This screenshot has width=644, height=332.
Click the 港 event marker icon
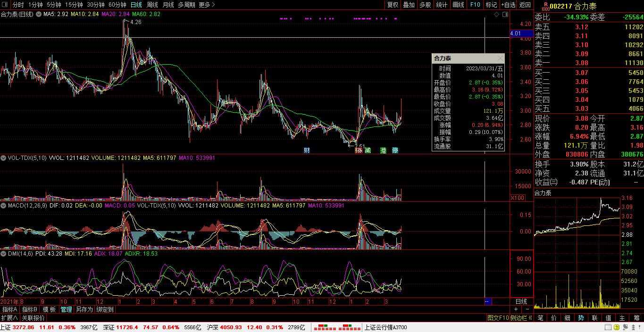pyautogui.click(x=383, y=150)
